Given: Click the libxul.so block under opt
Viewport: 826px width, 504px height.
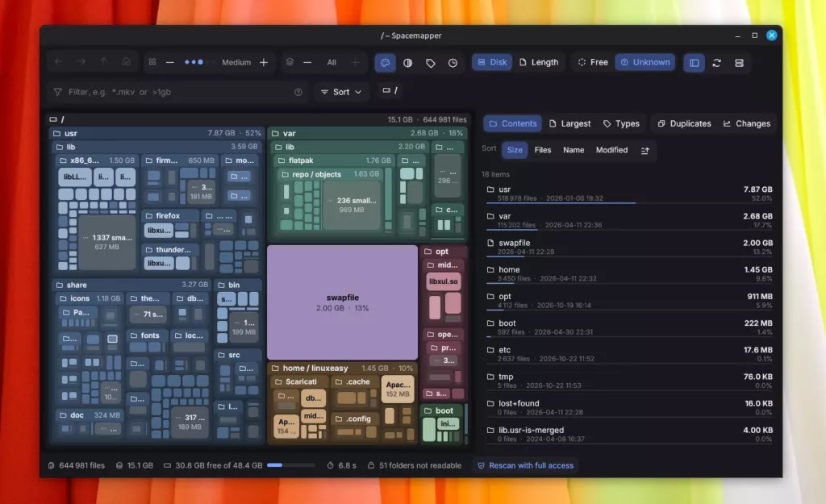Looking at the screenshot, I should point(444,281).
